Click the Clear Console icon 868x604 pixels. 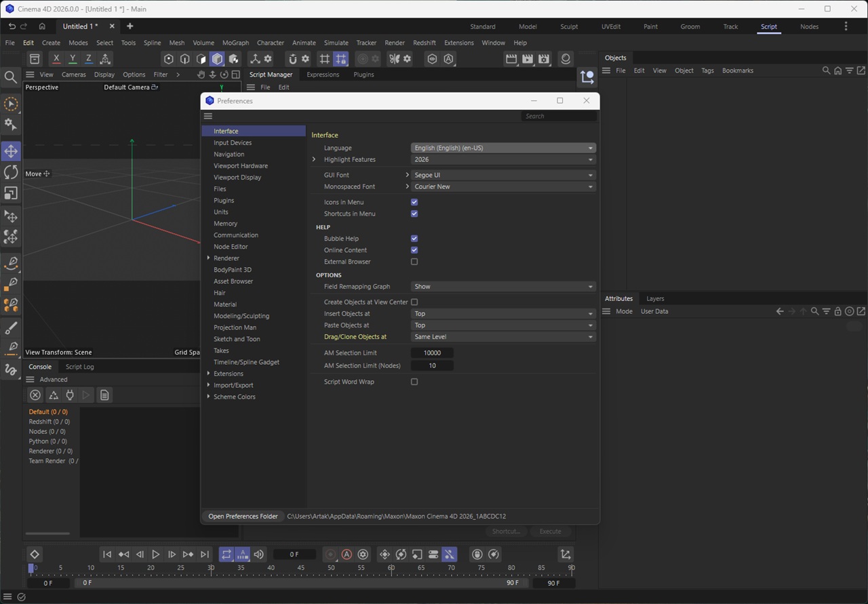pyautogui.click(x=35, y=395)
